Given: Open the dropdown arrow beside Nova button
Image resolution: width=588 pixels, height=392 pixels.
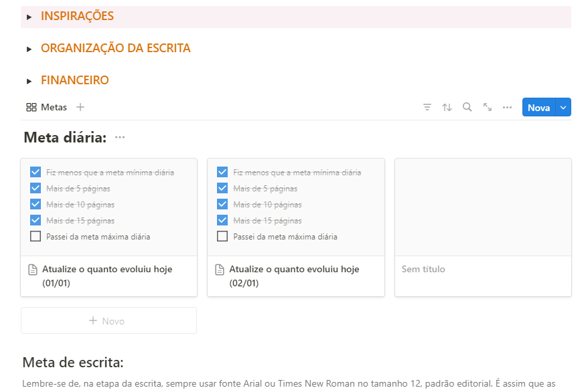Looking at the screenshot, I should click(563, 108).
